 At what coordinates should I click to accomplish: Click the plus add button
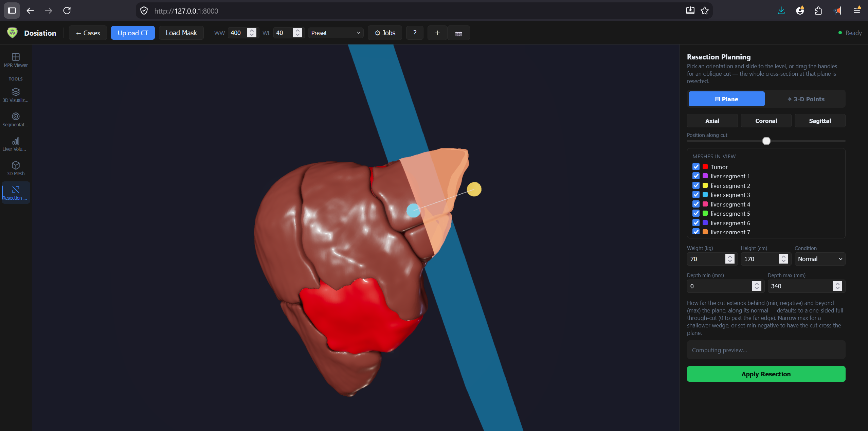point(437,33)
